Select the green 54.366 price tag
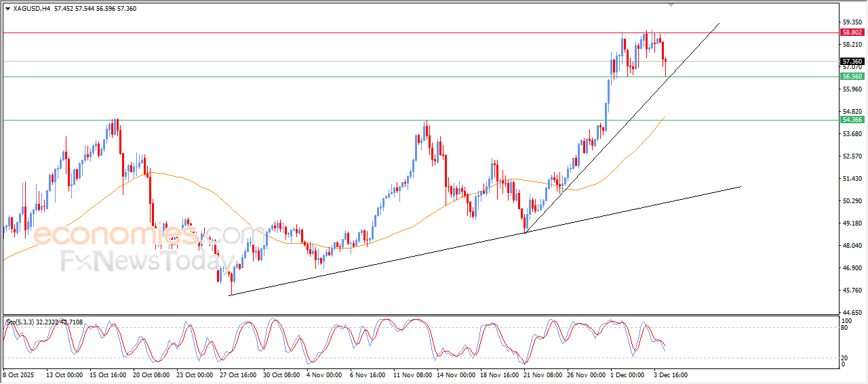This screenshot has height=384, width=868. tap(852, 120)
